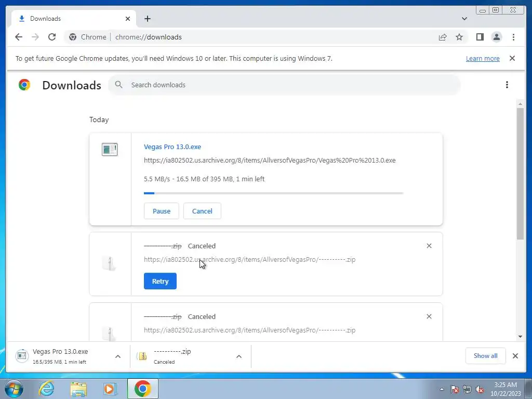The width and height of the screenshot is (532, 399).
Task: Open the tab search dropdown chevron
Action: tap(464, 19)
